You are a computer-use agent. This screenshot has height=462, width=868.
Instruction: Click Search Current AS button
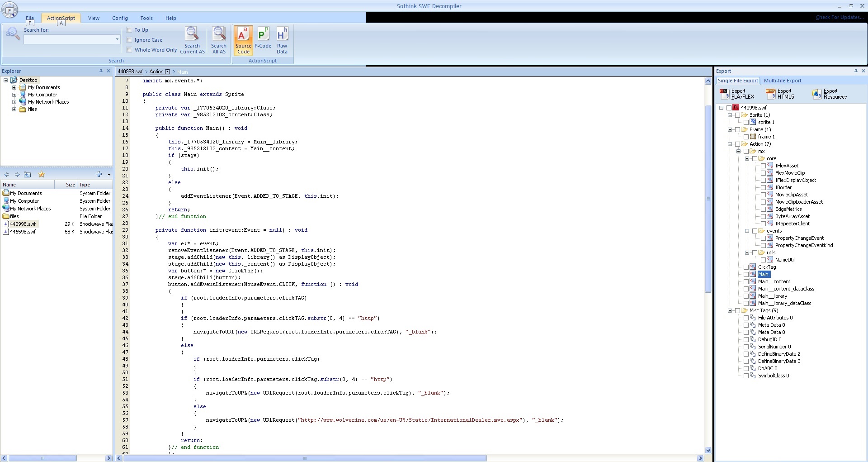[192, 40]
